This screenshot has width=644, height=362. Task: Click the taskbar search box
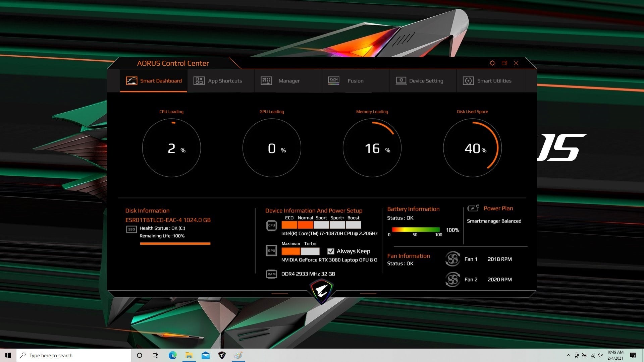click(74, 355)
